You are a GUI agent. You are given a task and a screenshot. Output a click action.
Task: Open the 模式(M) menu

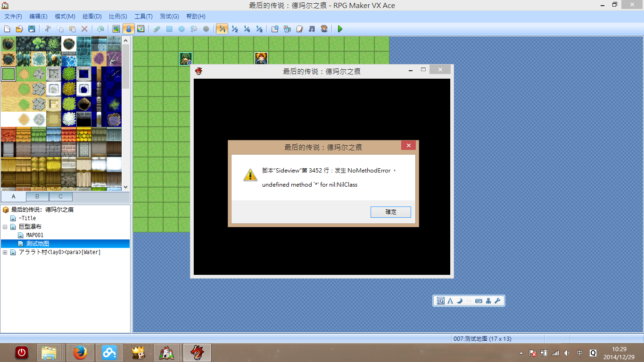pos(65,16)
